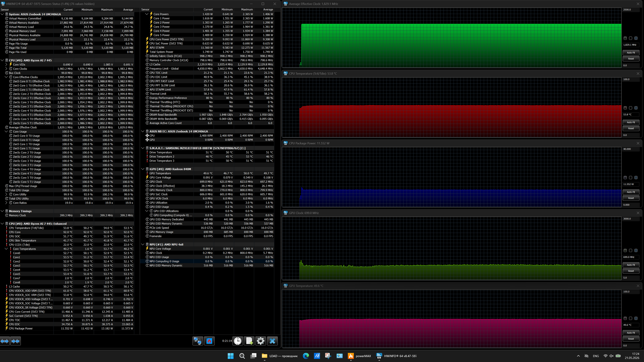This screenshot has height=362, width=644.
Task: Click the green Average Effective Clock graph plot
Action: [452, 38]
